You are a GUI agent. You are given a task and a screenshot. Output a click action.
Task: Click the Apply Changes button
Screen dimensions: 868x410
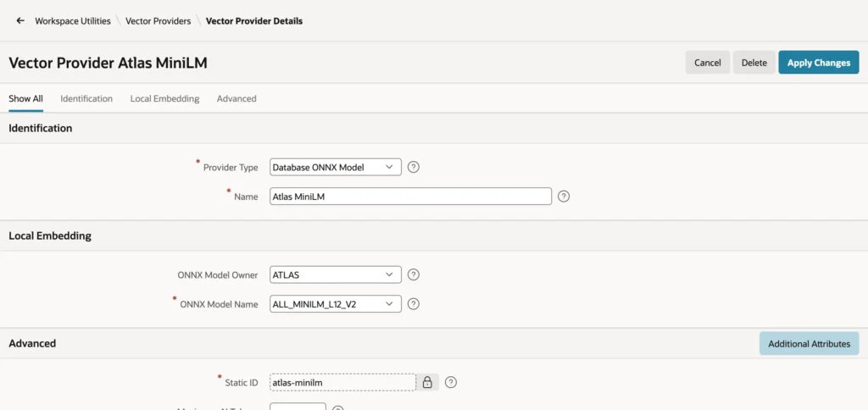pyautogui.click(x=819, y=63)
